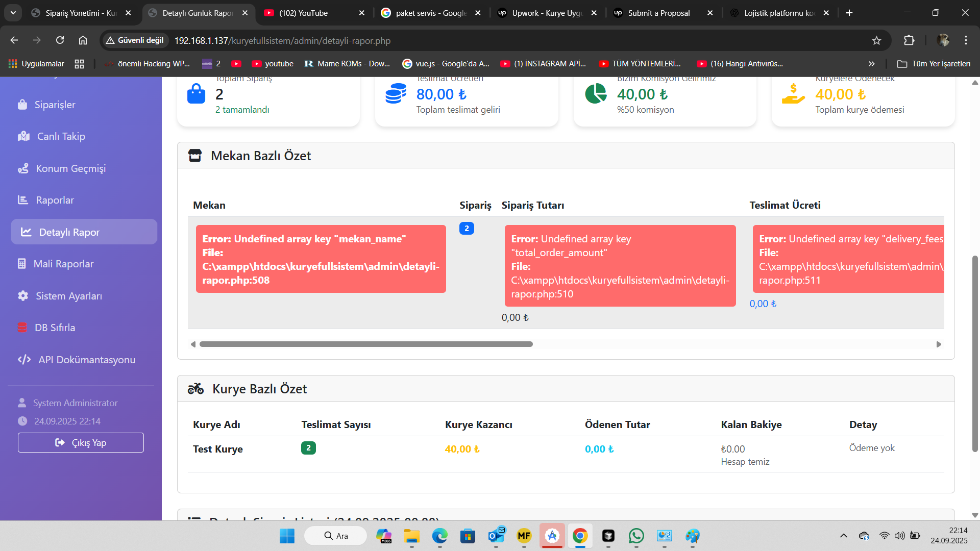This screenshot has width=980, height=551.
Task: Open the Konum Geçmişi sidebar item
Action: [70, 168]
